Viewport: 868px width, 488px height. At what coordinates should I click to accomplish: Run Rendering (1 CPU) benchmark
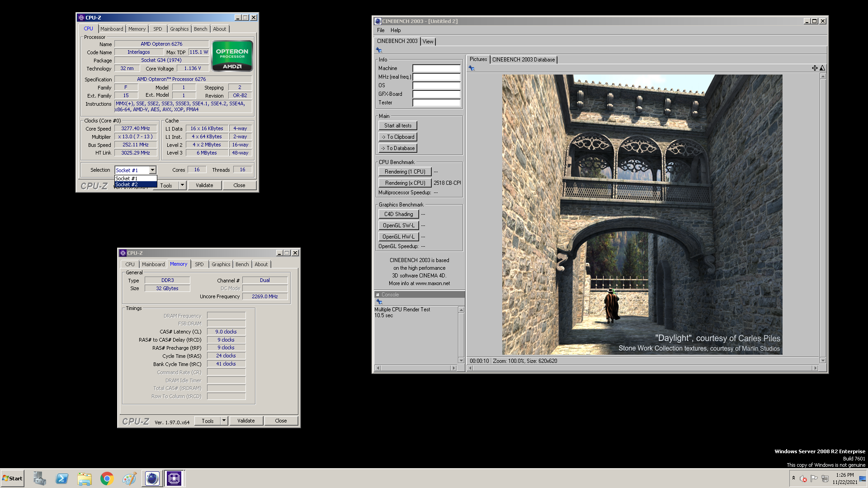pyautogui.click(x=405, y=172)
